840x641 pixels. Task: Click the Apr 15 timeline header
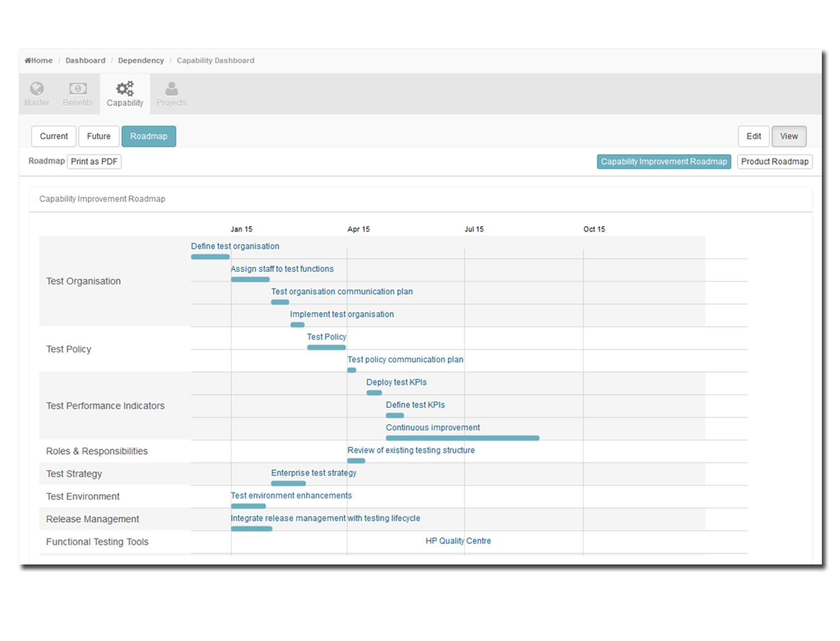(358, 229)
